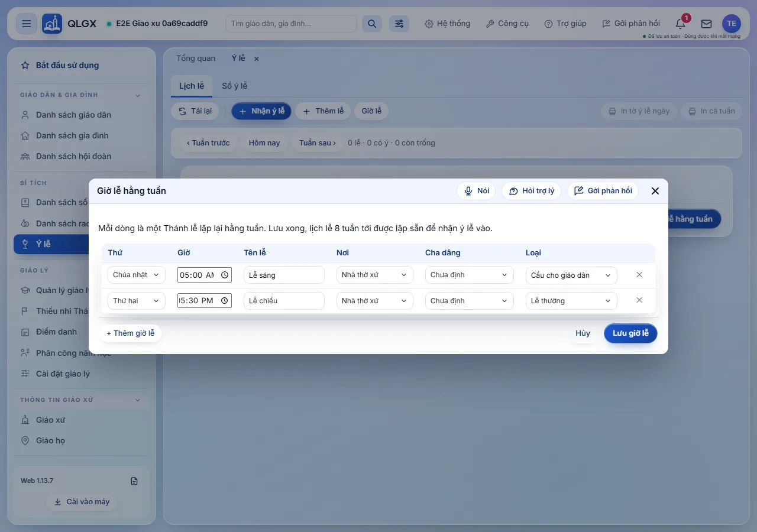Open the TE user avatar
This screenshot has width=757, height=532.
(x=732, y=24)
